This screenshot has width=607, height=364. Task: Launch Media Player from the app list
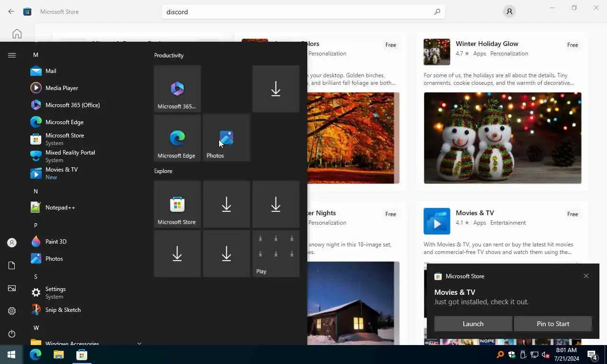pyautogui.click(x=85, y=88)
